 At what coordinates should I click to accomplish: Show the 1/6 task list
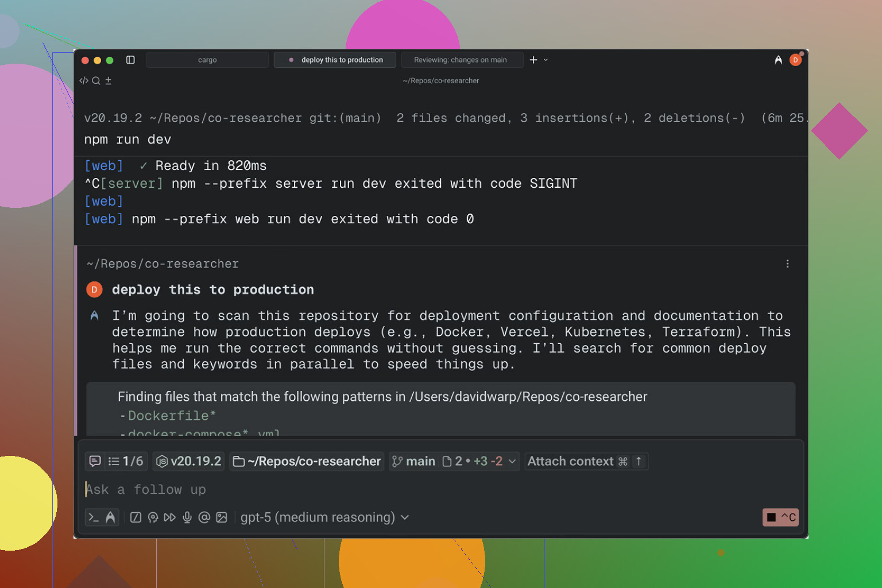126,461
